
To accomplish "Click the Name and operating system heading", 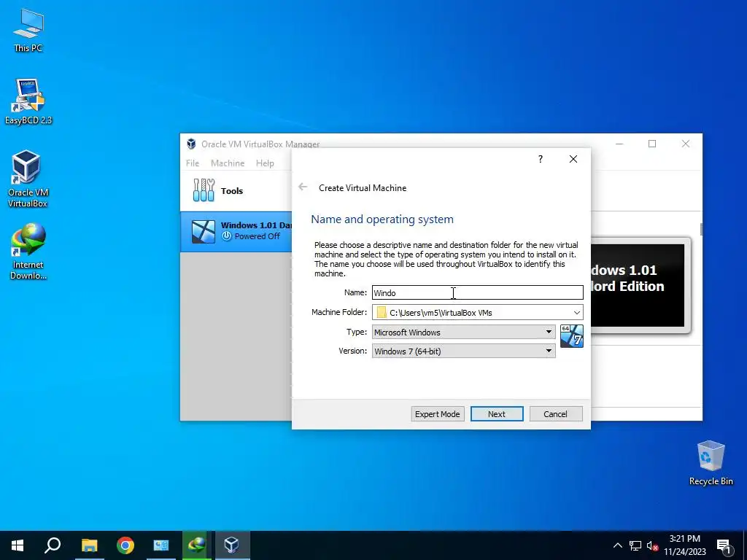I will [x=382, y=219].
